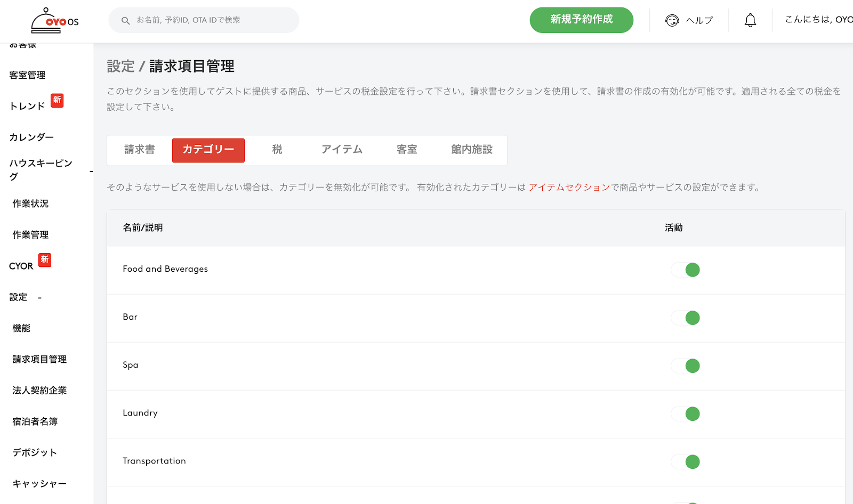
Task: Click the 新規予約作成 button
Action: pyautogui.click(x=582, y=20)
